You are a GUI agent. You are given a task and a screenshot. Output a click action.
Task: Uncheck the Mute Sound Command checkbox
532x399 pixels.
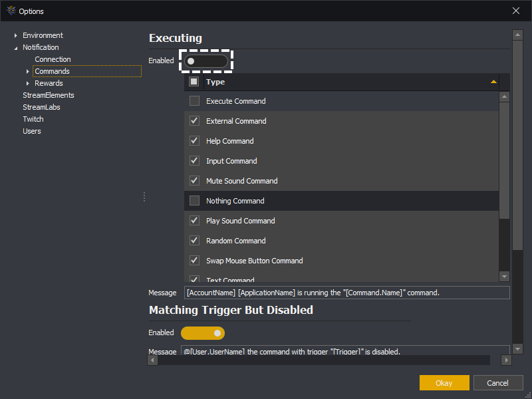coord(194,180)
